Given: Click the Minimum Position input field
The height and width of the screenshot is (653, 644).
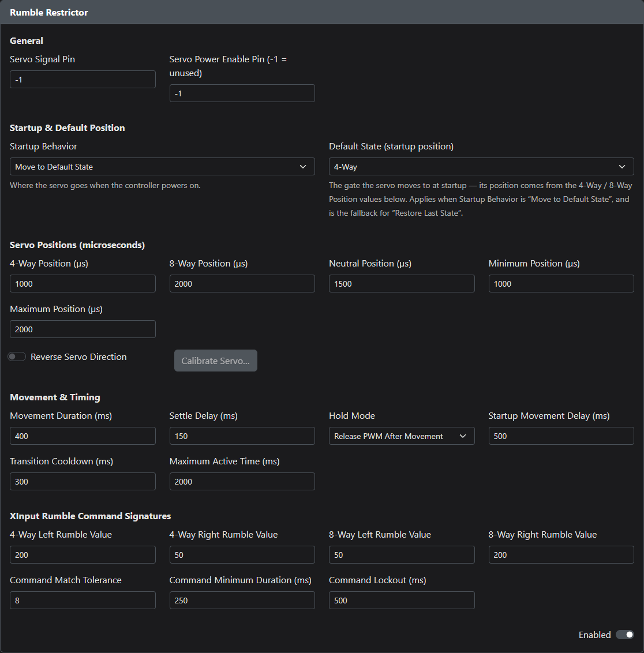Looking at the screenshot, I should (x=561, y=284).
